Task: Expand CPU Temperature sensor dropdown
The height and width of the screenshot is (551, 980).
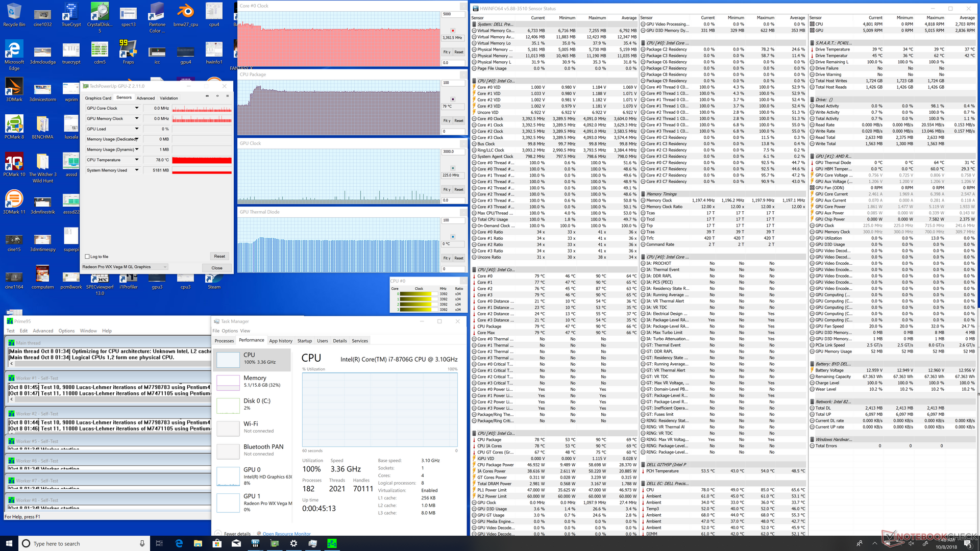Action: tap(137, 160)
